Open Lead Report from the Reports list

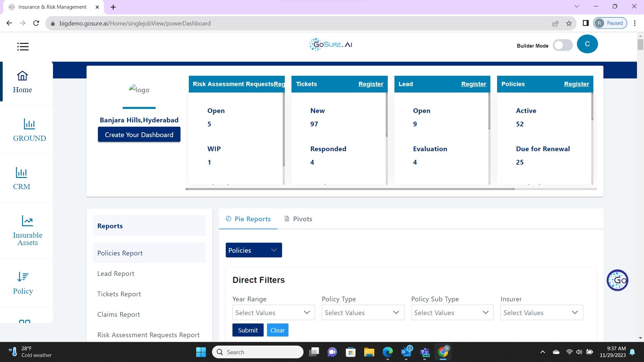point(115,274)
